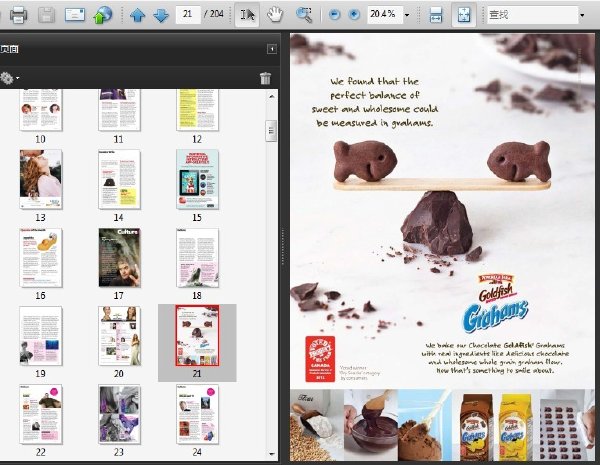
Task: Select page 14 thumbnail
Action: pos(119,179)
